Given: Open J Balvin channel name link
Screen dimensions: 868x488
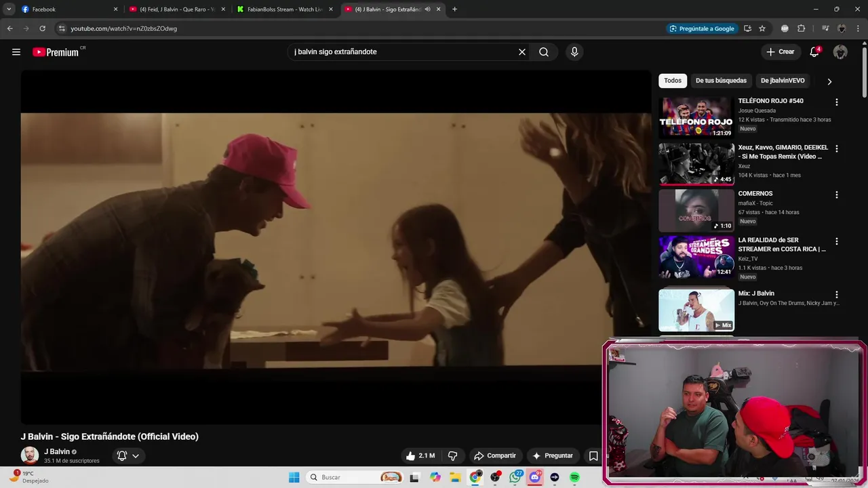Looking at the screenshot, I should click(57, 452).
